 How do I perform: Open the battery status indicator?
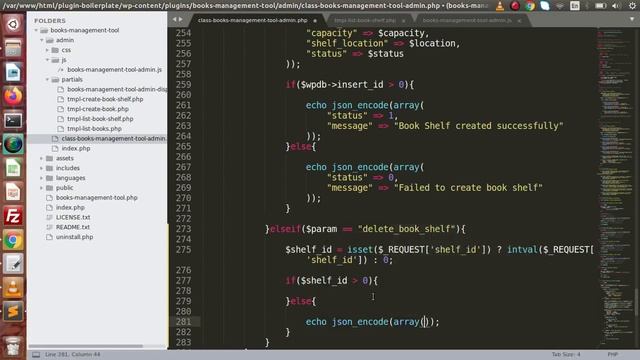tap(600, 6)
